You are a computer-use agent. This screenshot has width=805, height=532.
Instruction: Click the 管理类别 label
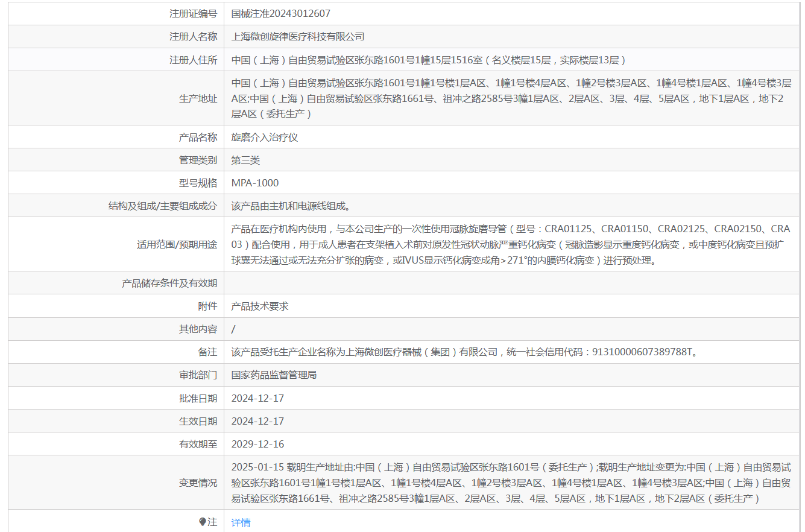(x=198, y=160)
